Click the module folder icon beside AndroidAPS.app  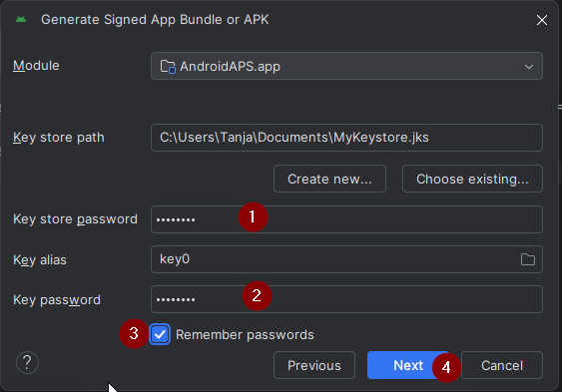168,67
